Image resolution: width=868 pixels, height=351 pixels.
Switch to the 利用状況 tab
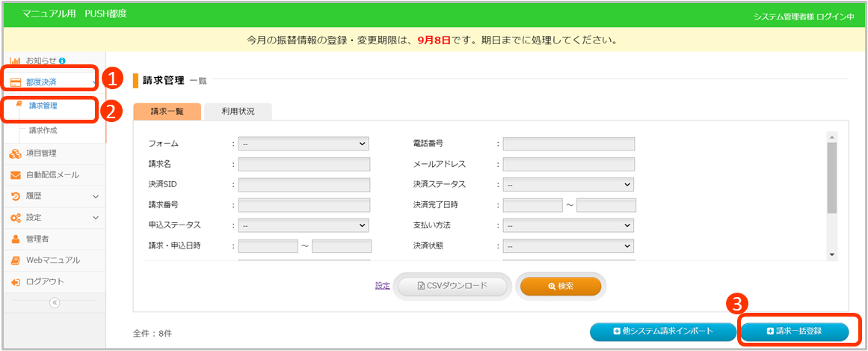(238, 111)
